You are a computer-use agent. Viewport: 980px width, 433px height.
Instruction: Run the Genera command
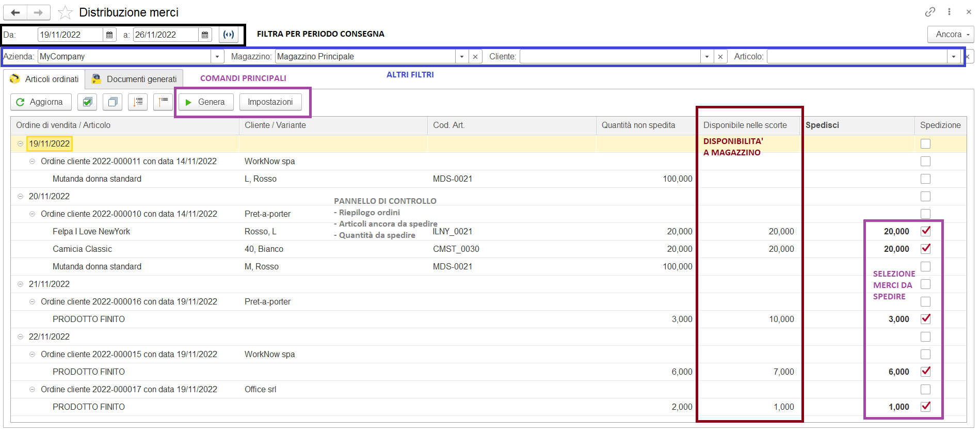206,102
